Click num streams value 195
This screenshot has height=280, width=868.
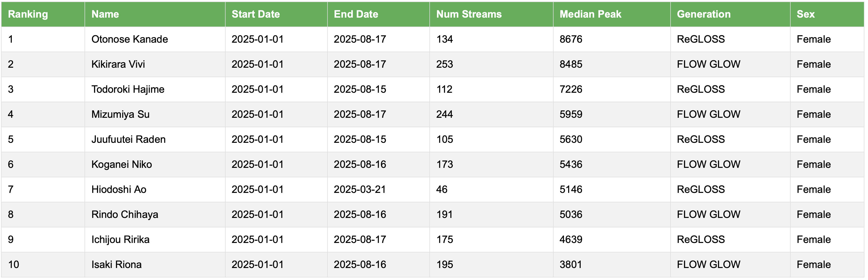coord(444,264)
